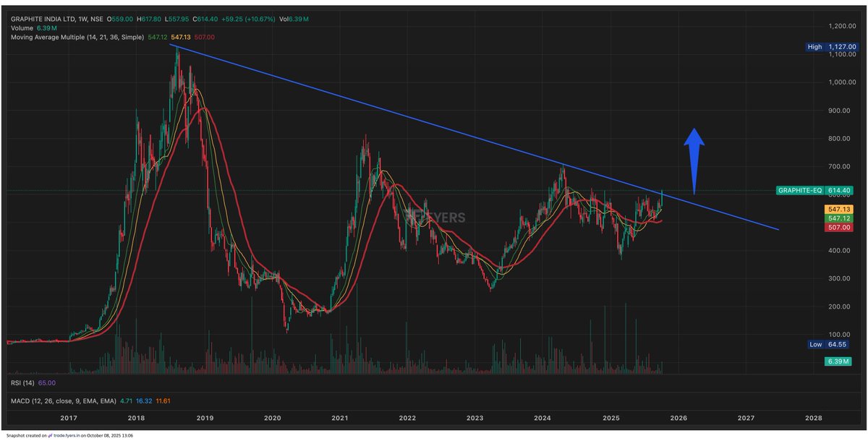The height and width of the screenshot is (441, 868).
Task: Click the MACD value 16.32
Action: point(144,401)
